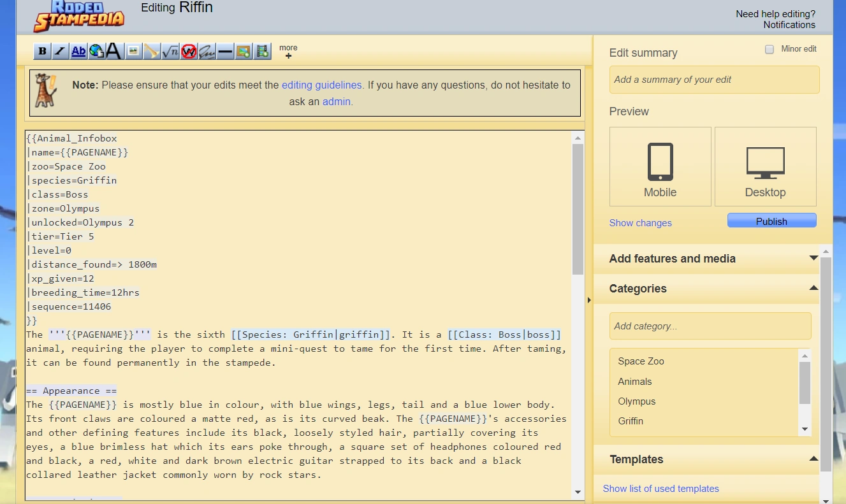This screenshot has height=504, width=846.
Task: Insert an embedded image with the small picture icon
Action: (x=133, y=52)
